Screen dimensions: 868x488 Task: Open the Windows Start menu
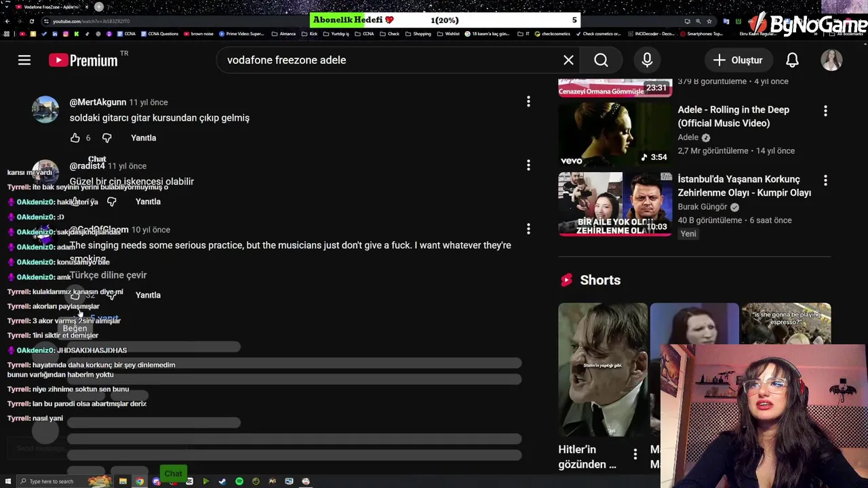click(x=8, y=481)
